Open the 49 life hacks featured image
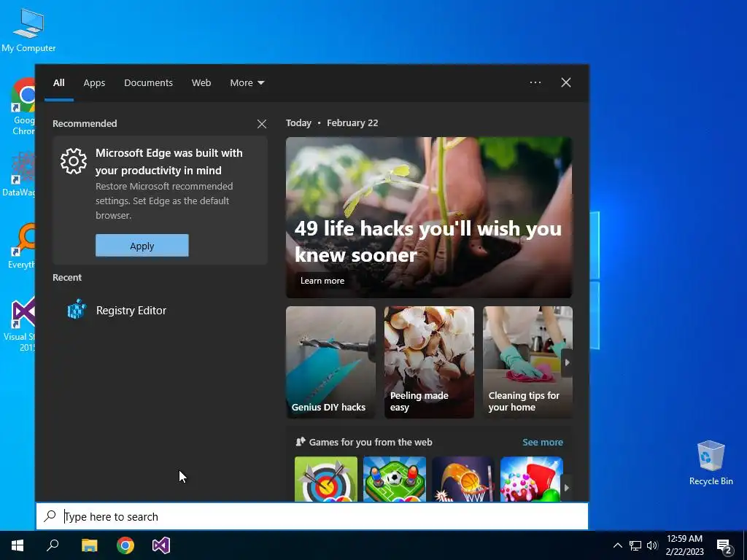Image resolution: width=747 pixels, height=560 pixels. (x=429, y=217)
